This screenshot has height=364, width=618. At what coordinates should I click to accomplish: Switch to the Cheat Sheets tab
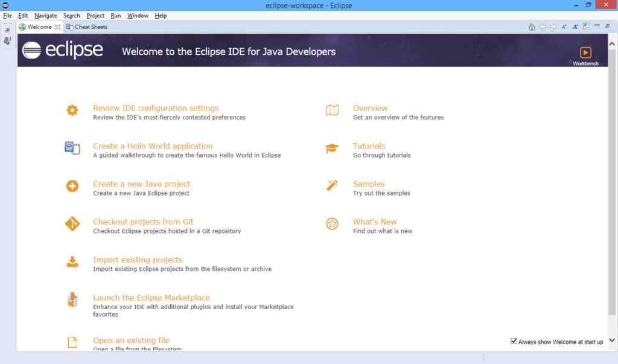tap(87, 27)
